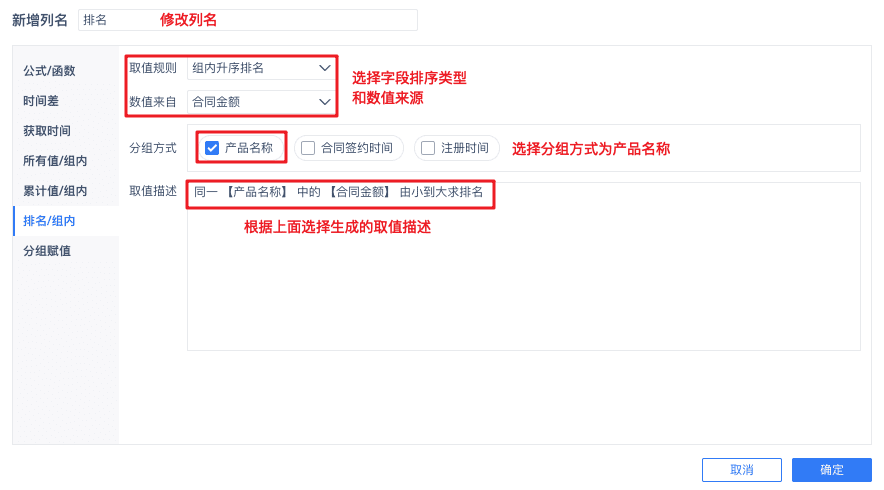Open the 合同金额 source selector
This screenshot has width=884, height=490.
[x=261, y=102]
